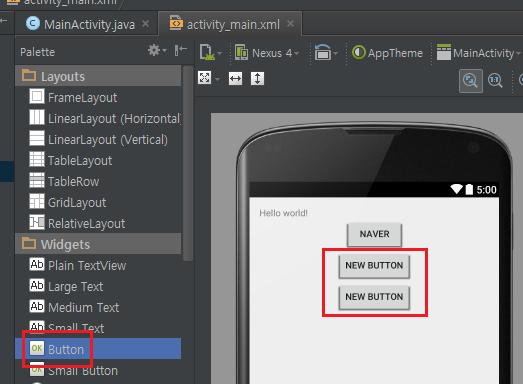This screenshot has width=523, height=384.
Task: Toggle layout height fill icon
Action: 257,79
